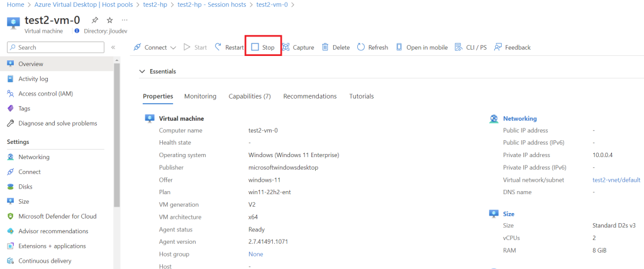Open Overview in sidebar
Screen dimensions: 644x269
pos(57,64)
